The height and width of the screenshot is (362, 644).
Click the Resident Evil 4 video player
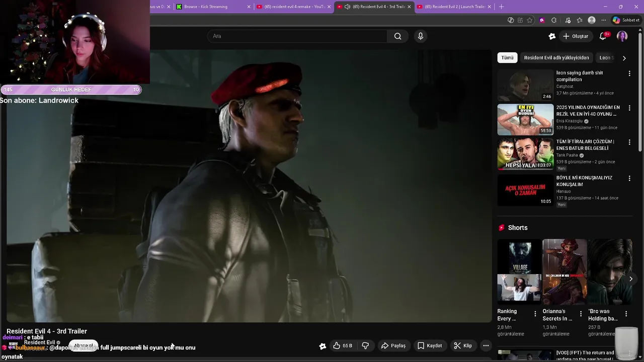[249, 186]
